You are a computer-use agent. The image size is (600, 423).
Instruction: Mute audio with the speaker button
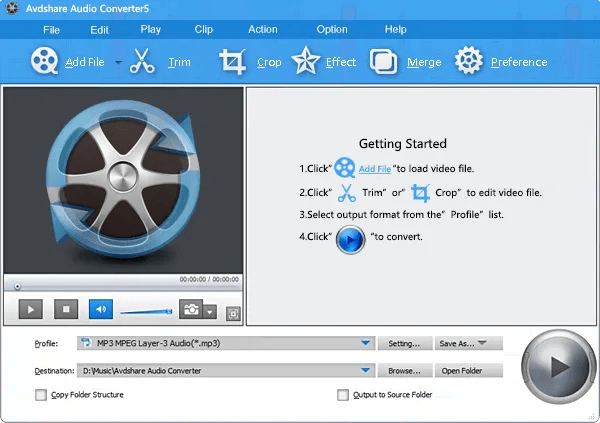(100, 309)
